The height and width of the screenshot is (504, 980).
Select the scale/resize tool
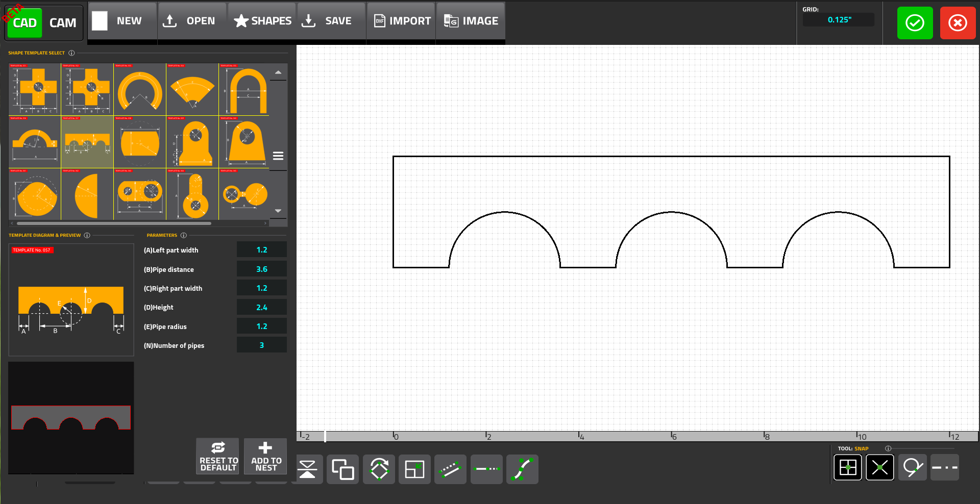click(x=414, y=469)
